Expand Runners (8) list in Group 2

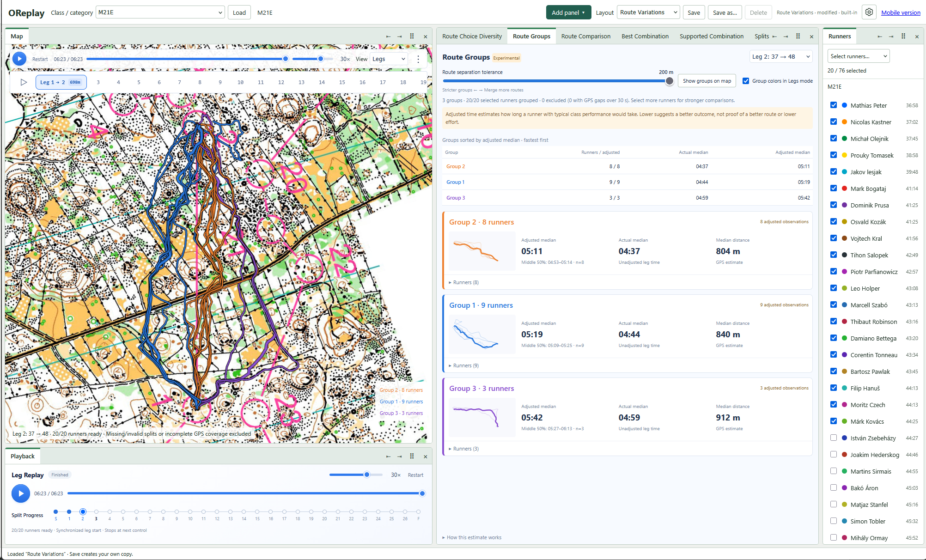pos(463,282)
